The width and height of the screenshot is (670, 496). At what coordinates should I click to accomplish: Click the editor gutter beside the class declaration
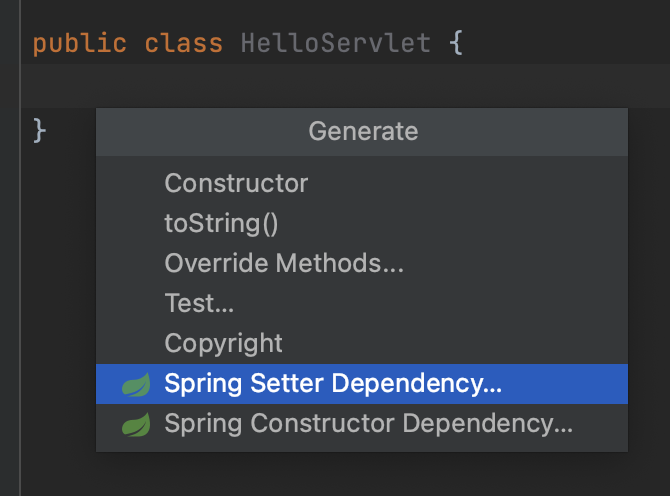click(x=10, y=43)
